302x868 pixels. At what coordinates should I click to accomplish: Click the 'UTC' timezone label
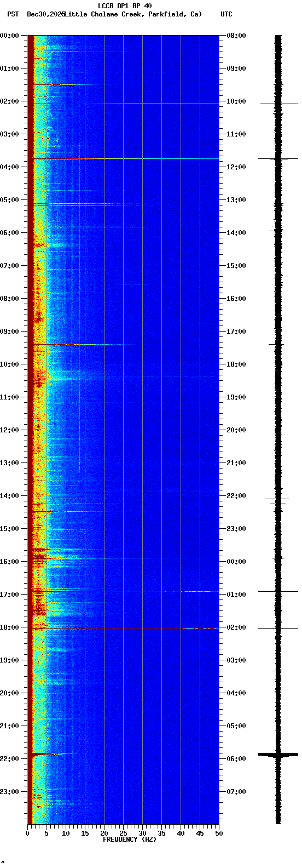tap(226, 14)
